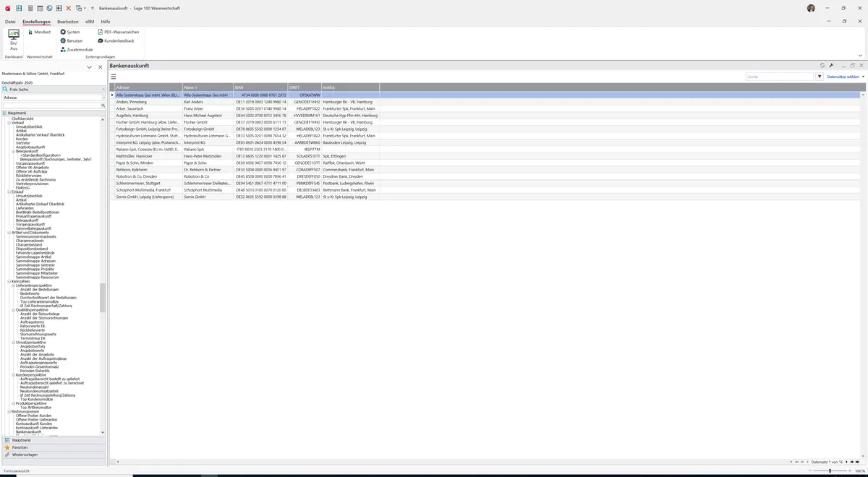868x477 pixels.
Task: Open the Kundenfeedback speech bubble icon
Action: (x=101, y=40)
